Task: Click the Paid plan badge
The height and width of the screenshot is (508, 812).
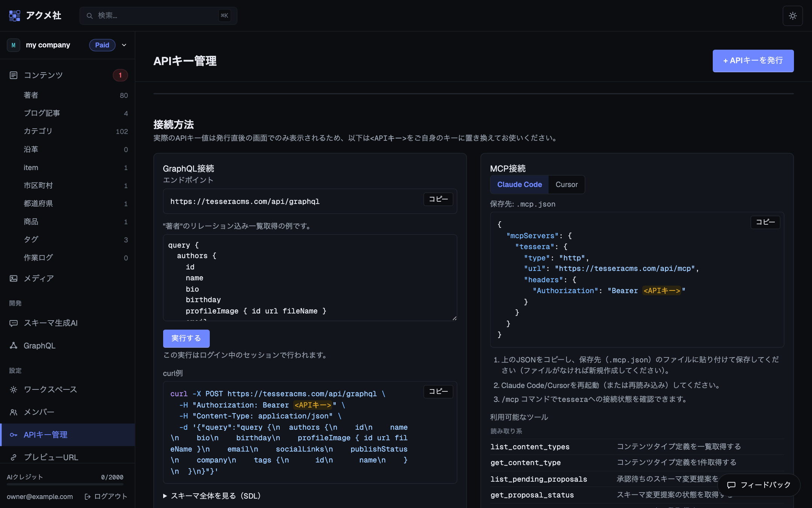Action: click(x=102, y=45)
